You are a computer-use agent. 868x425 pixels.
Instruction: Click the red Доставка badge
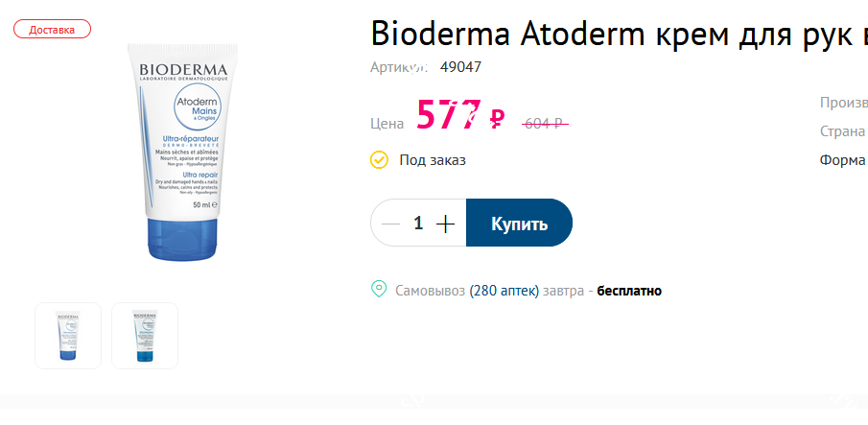click(x=52, y=29)
